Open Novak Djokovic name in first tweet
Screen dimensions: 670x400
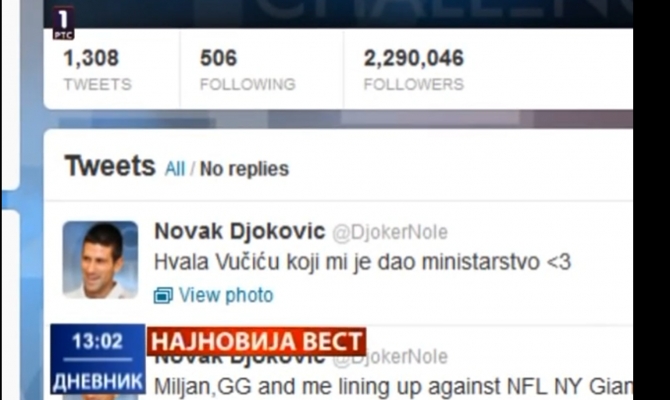(x=240, y=232)
